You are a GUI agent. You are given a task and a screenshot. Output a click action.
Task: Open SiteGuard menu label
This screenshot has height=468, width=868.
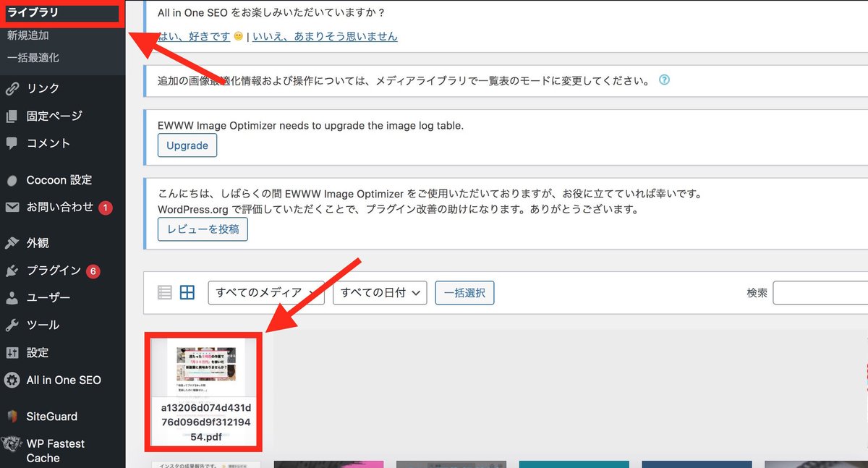52,417
